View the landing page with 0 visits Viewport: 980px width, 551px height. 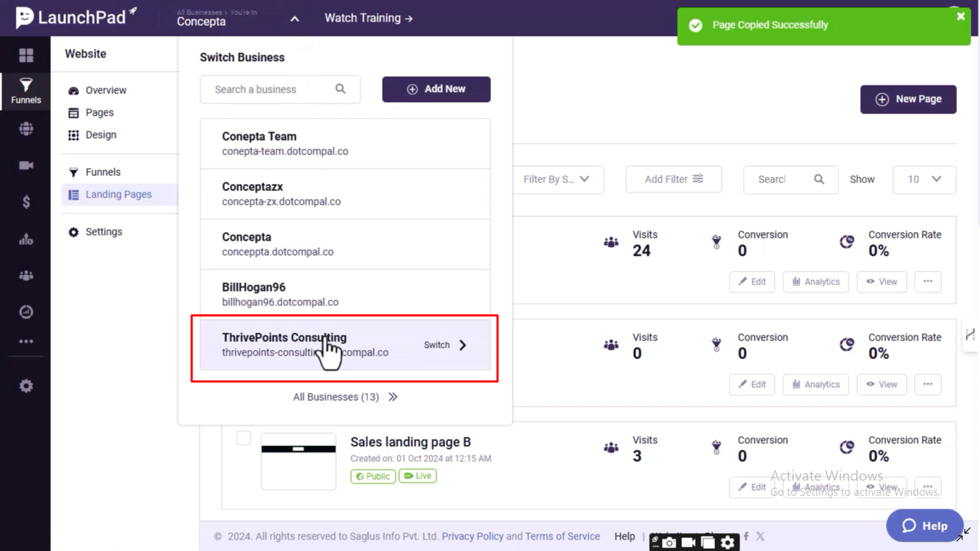[882, 384]
